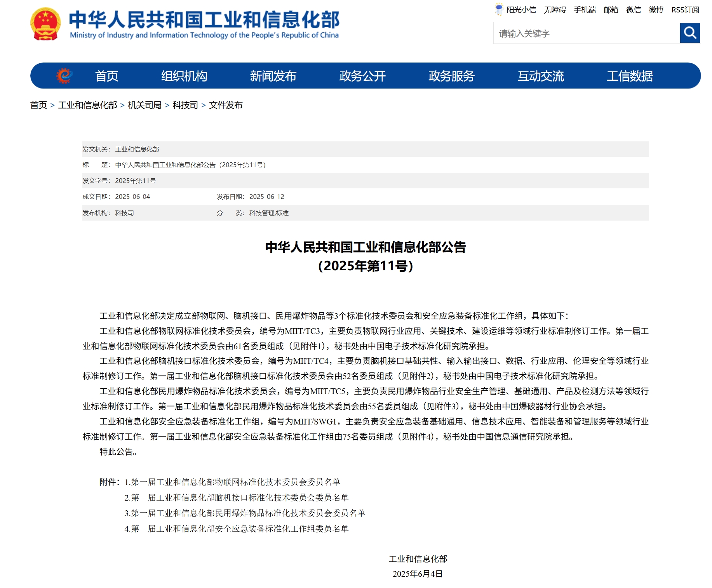The image size is (712, 588).
Task: Click 首页 in the breadcrumb
Action: click(x=38, y=105)
